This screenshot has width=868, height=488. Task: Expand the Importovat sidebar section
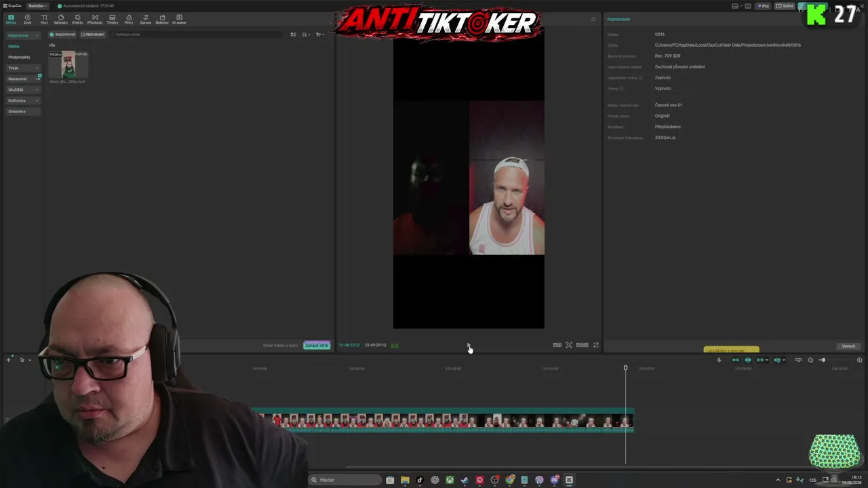pyautogui.click(x=23, y=35)
